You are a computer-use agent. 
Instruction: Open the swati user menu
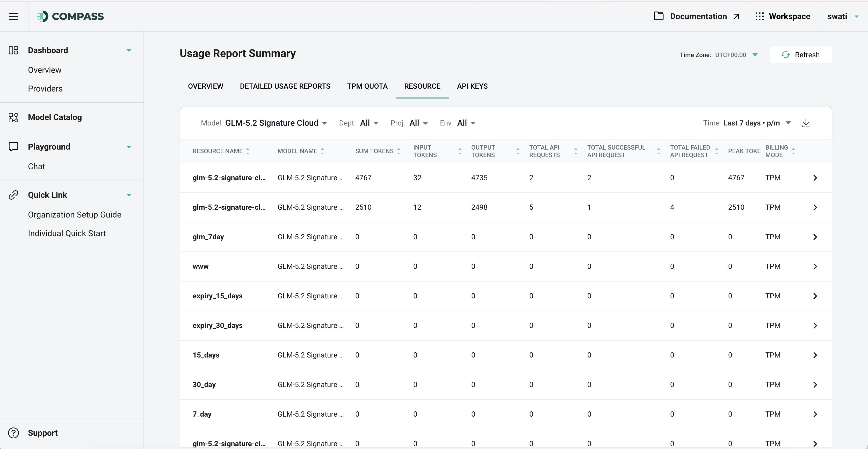click(843, 17)
